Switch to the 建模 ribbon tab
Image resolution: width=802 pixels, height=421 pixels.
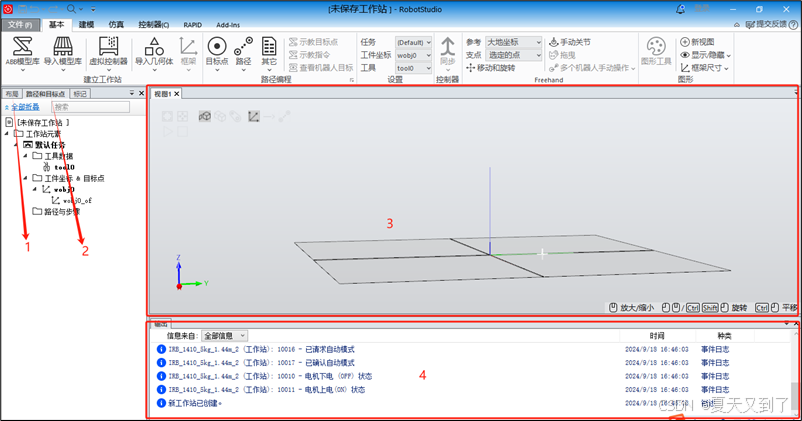[x=86, y=25]
